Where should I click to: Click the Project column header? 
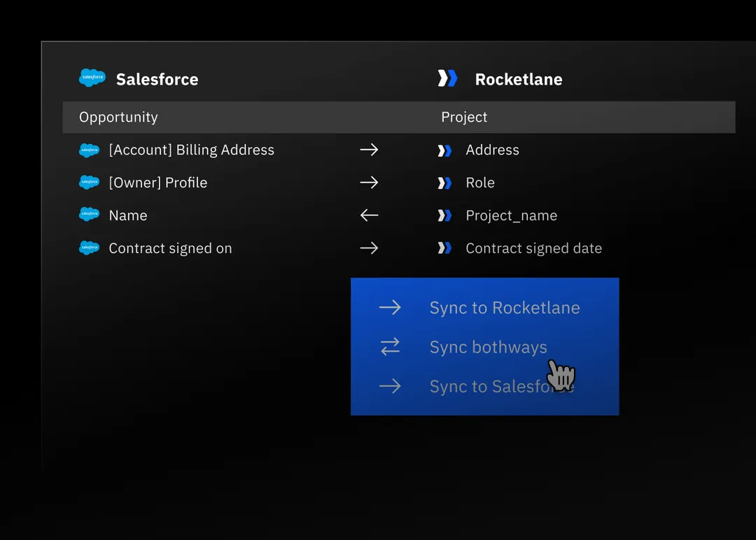point(464,117)
